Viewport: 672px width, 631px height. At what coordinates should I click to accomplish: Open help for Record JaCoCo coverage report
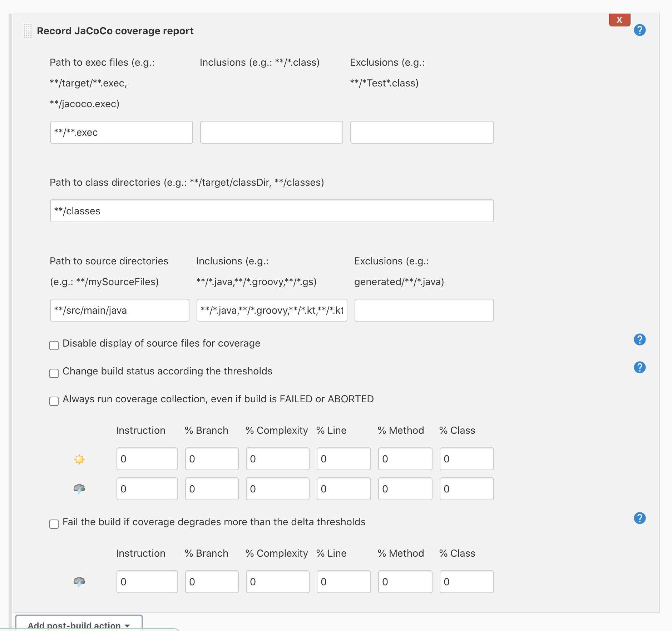pos(639,30)
